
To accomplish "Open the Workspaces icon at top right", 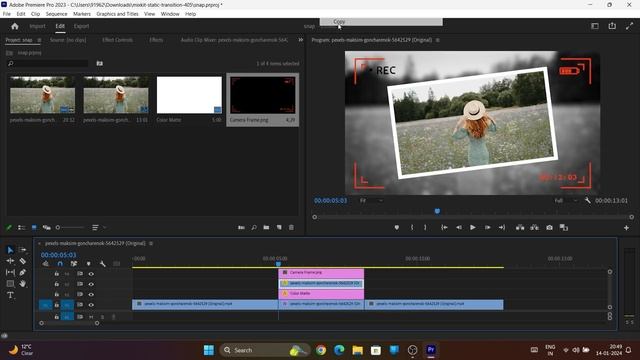I will click(595, 26).
